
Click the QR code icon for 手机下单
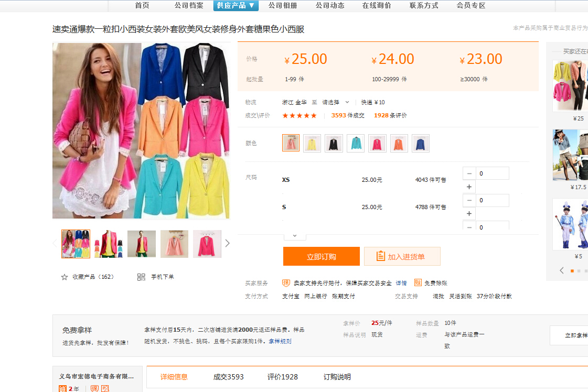click(x=141, y=277)
